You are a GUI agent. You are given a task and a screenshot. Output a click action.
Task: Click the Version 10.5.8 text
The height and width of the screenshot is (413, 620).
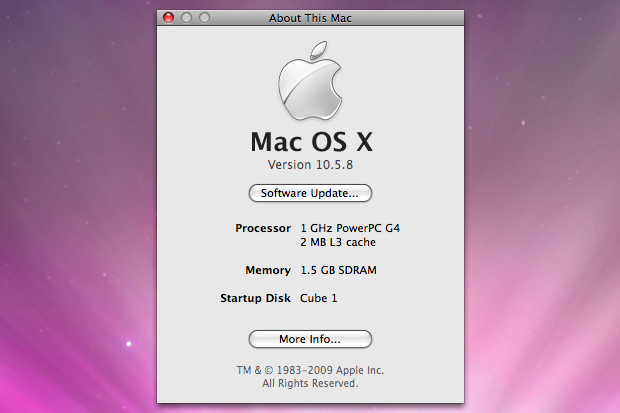(310, 165)
